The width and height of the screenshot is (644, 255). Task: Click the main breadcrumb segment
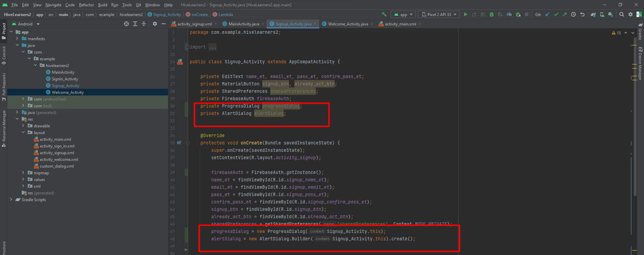pyautogui.click(x=63, y=15)
